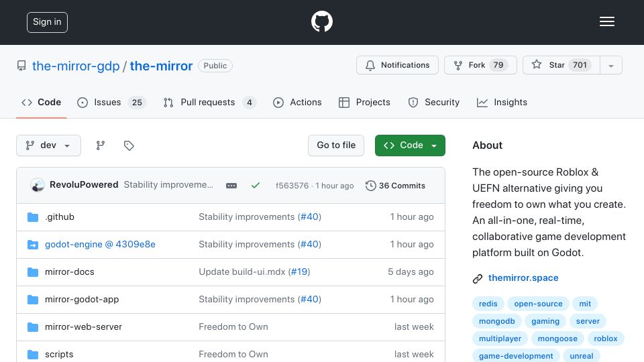Select the unreal topic tag
This screenshot has height=362, width=644.
click(x=581, y=356)
